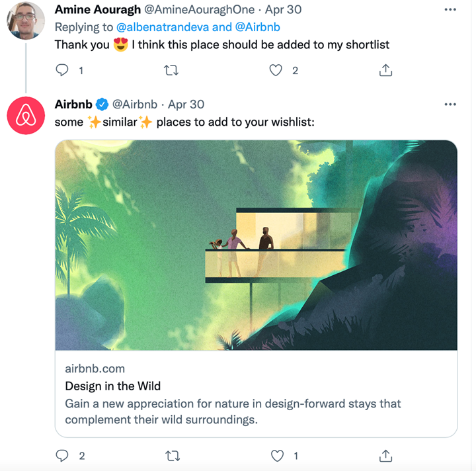Image resolution: width=476 pixels, height=471 pixels.
Task: Share Airbnb's tweet
Action: 386,455
